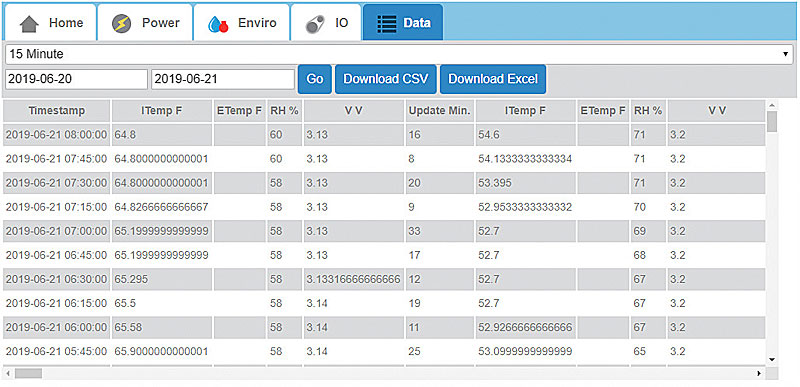
Task: Click the horizontal scrollbar thumb
Action: pyautogui.click(x=29, y=374)
